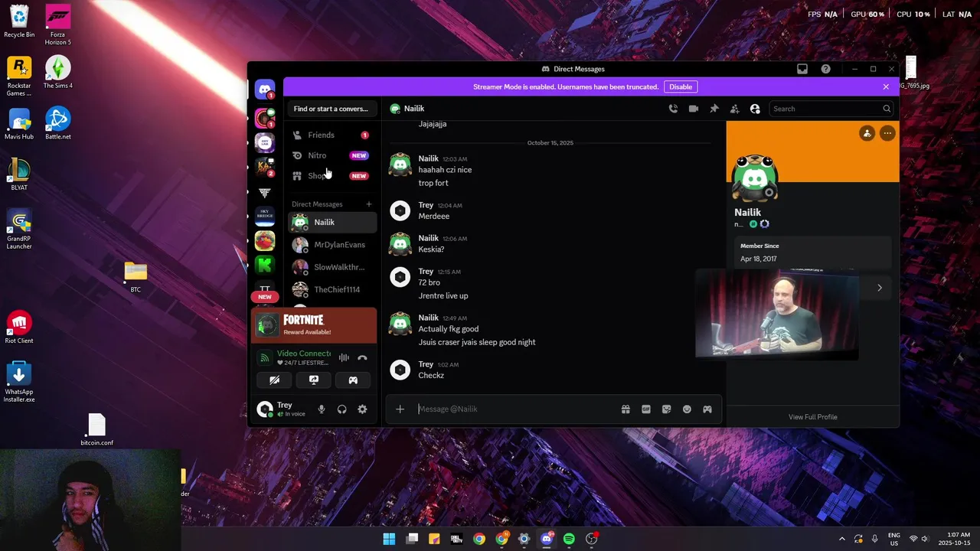980x551 pixels.
Task: Select Battle.net desktop shortcut
Action: (x=58, y=124)
